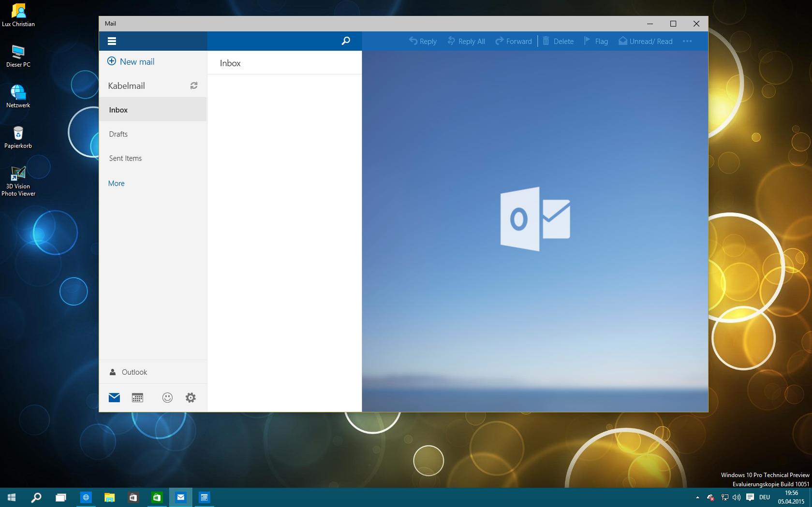Select Papierkorb desktop icon

point(18,137)
